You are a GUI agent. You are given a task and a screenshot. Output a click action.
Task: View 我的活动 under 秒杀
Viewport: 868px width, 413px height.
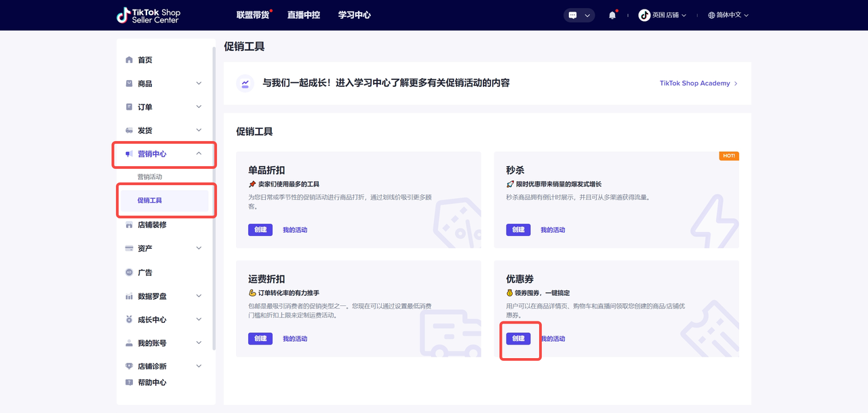click(553, 230)
